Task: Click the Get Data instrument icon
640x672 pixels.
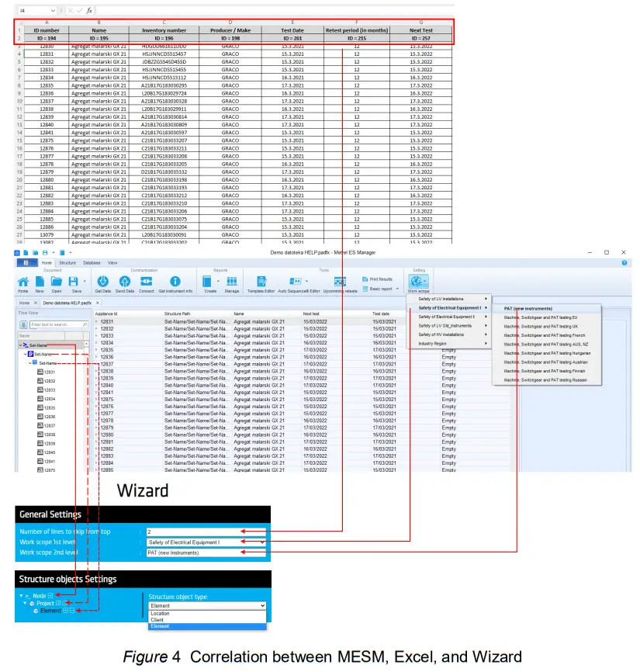Action: [105, 279]
